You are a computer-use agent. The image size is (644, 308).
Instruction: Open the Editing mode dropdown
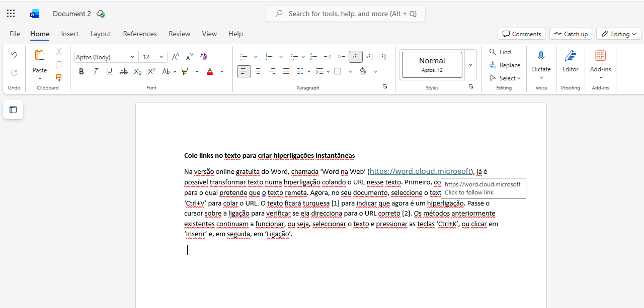(x=619, y=34)
